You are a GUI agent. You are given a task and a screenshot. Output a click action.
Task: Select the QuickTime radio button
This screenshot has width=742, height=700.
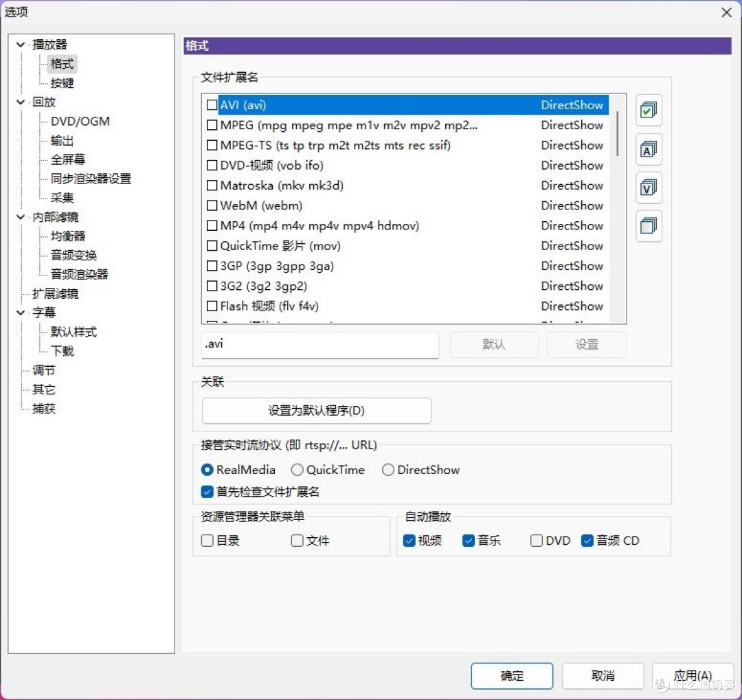297,469
